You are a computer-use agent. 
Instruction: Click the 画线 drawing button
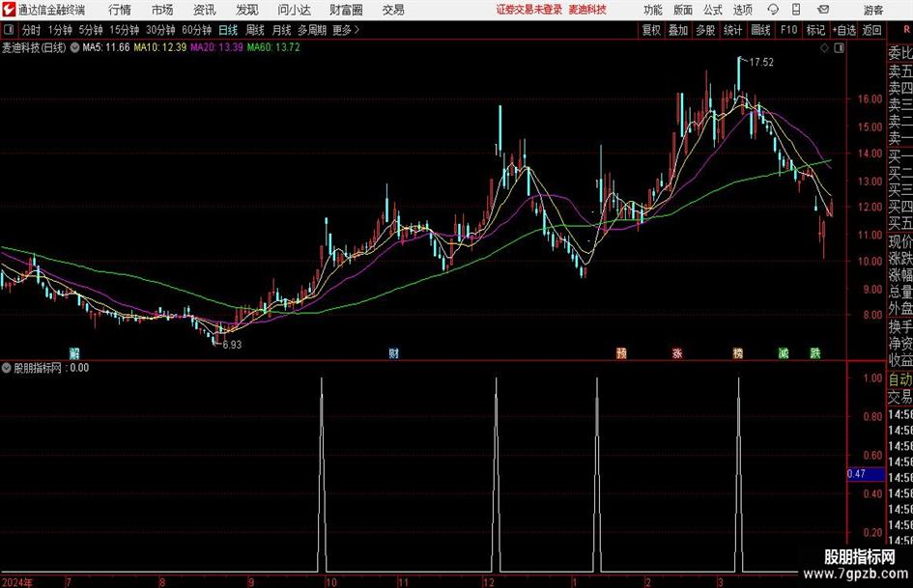[x=760, y=30]
